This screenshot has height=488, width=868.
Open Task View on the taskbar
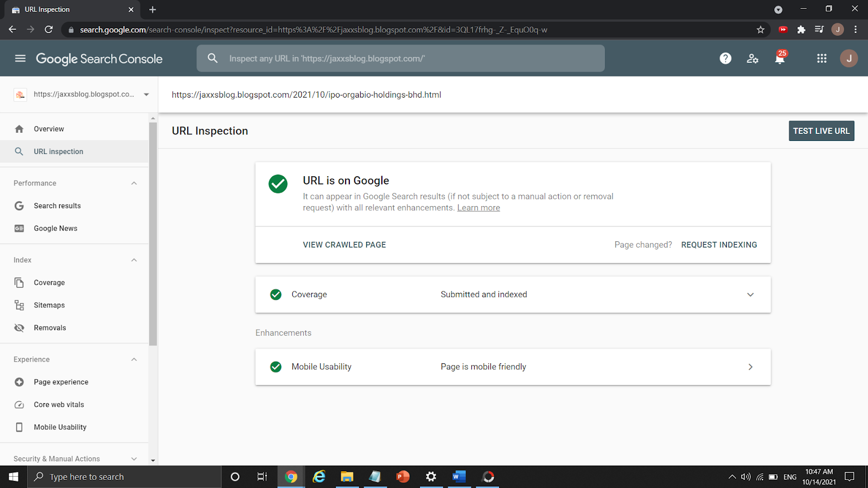[x=262, y=477]
